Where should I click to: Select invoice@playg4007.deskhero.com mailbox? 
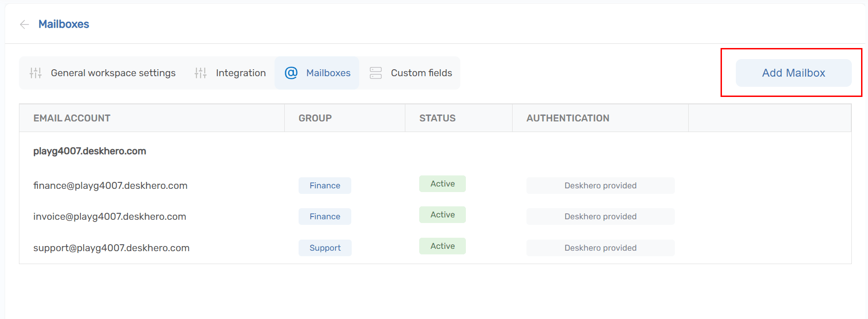[x=110, y=217]
